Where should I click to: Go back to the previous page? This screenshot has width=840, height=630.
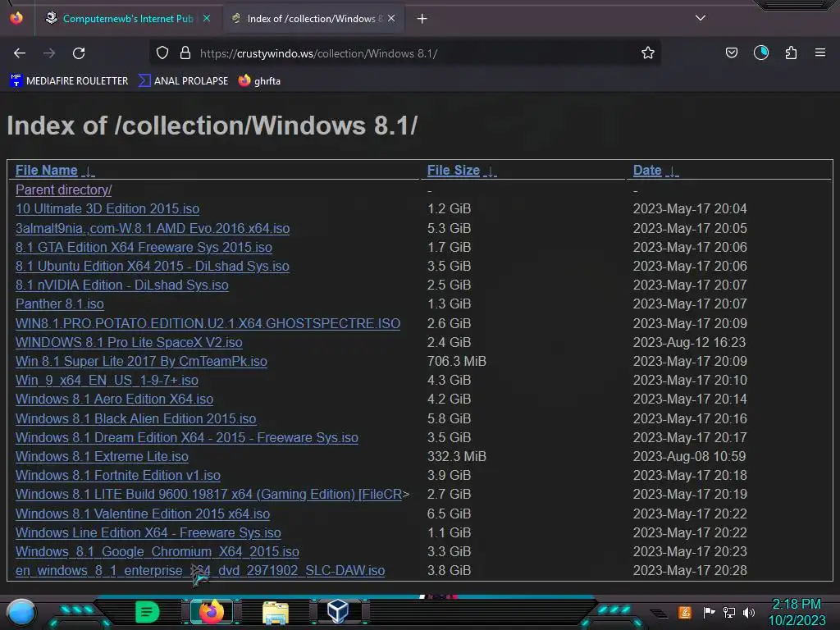point(20,53)
